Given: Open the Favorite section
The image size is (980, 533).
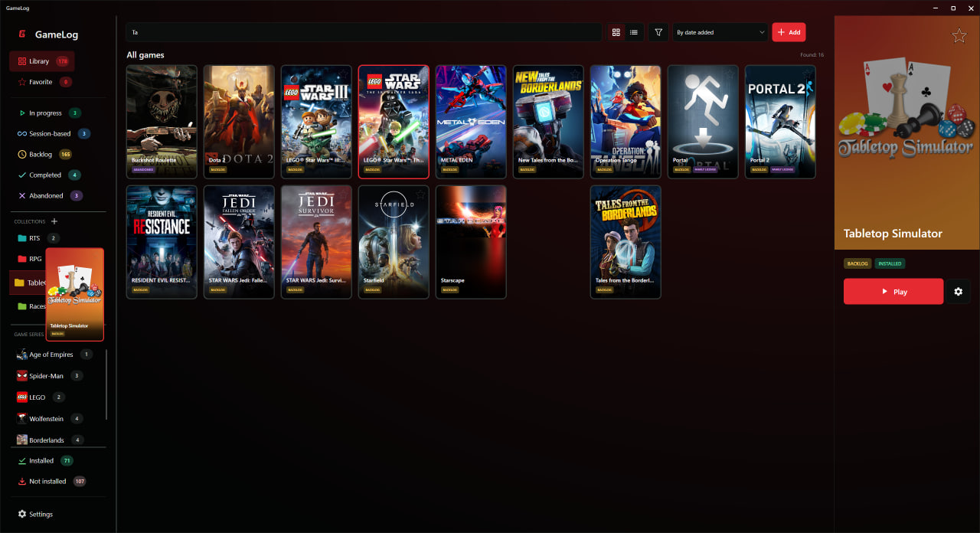Looking at the screenshot, I should coord(44,82).
